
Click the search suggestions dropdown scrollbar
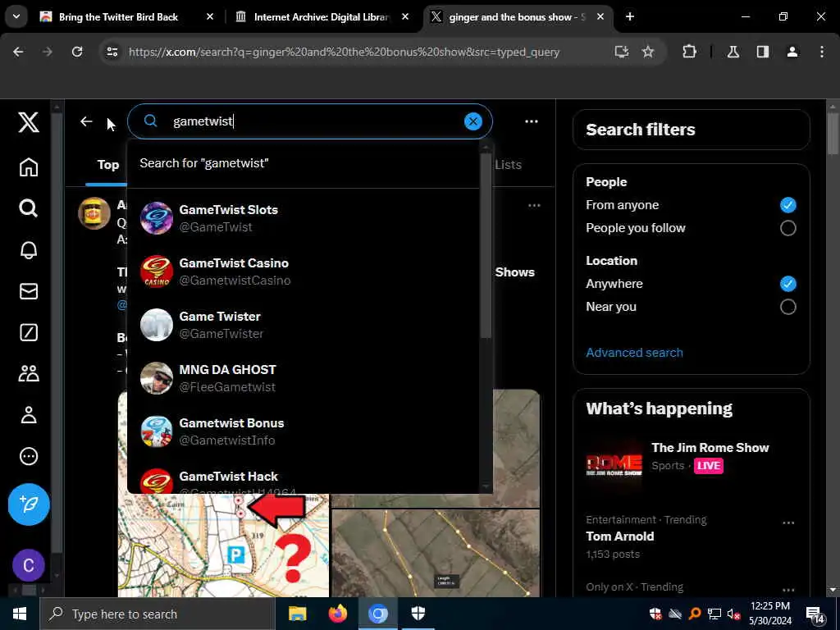pyautogui.click(x=486, y=246)
